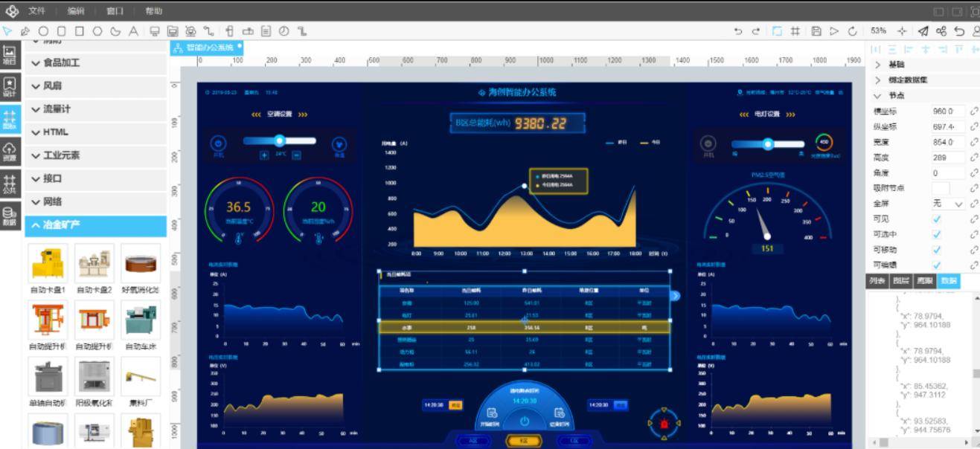Click the 53% zoom level value

879,31
